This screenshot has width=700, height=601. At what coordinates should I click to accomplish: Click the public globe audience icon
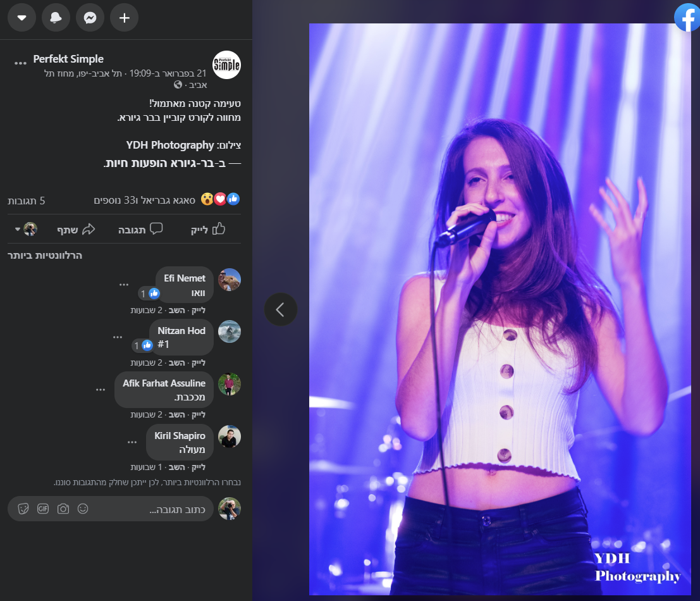[178, 84]
